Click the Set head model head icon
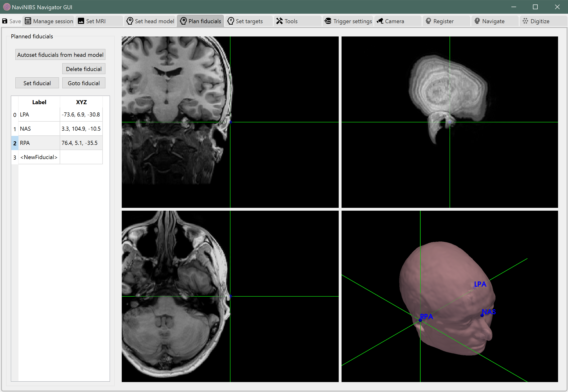This screenshot has height=392, width=568. (x=130, y=21)
